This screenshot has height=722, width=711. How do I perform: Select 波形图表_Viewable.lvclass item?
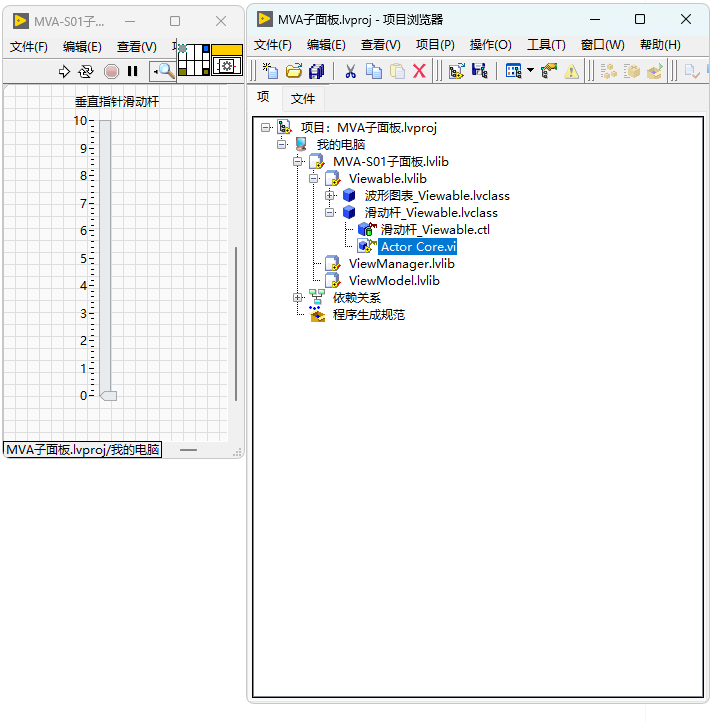437,196
